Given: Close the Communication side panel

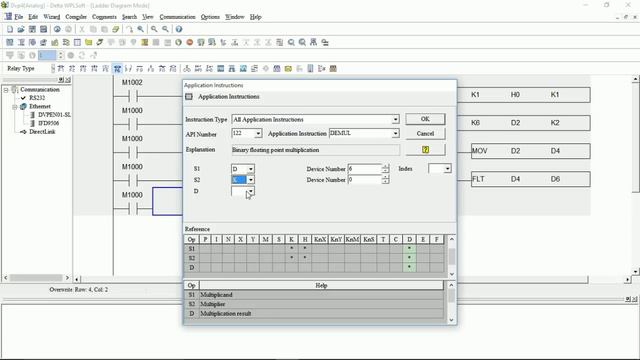Looking at the screenshot, I should [x=68, y=80].
